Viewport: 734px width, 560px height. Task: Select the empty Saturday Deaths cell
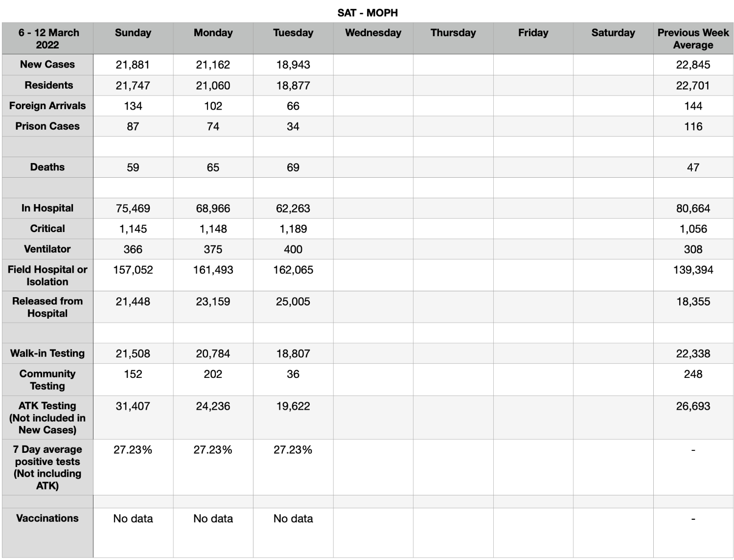pyautogui.click(x=613, y=167)
